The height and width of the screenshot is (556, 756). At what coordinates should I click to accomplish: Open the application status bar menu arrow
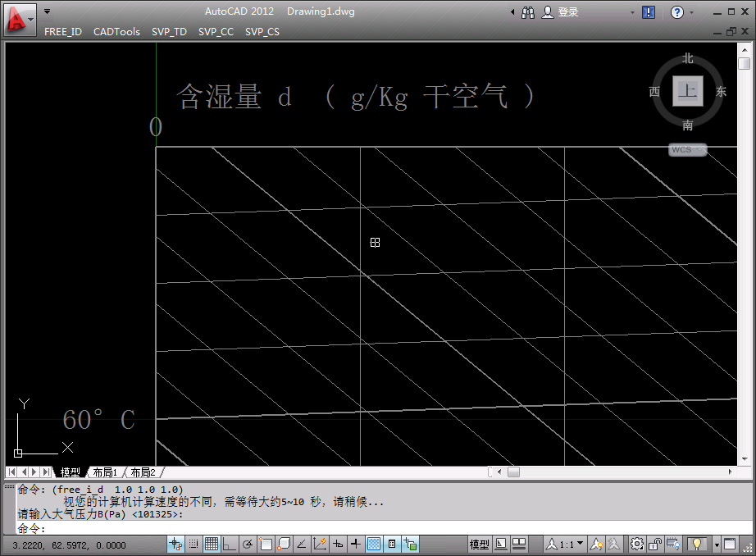(x=717, y=545)
